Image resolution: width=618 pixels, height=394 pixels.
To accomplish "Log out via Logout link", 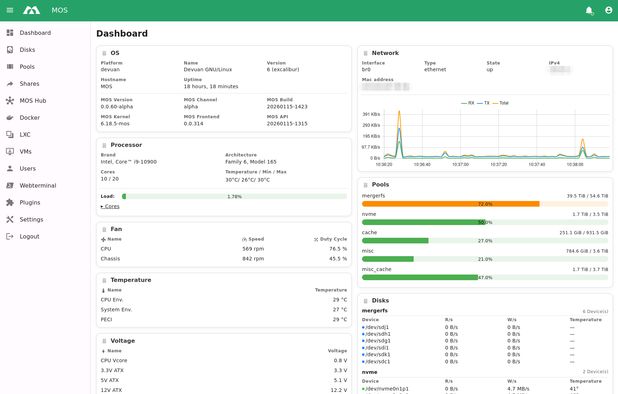I will (30, 236).
